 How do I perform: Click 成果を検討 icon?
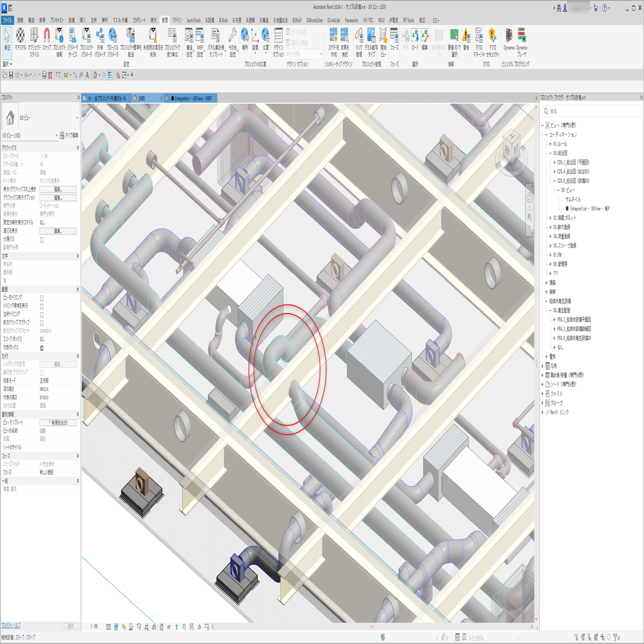pos(345,42)
